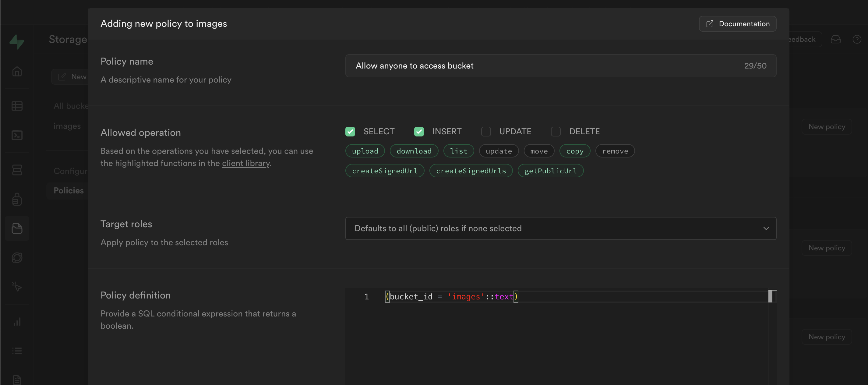Image resolution: width=868 pixels, height=385 pixels.
Task: Click the Supabase logo icon
Action: (x=16, y=42)
